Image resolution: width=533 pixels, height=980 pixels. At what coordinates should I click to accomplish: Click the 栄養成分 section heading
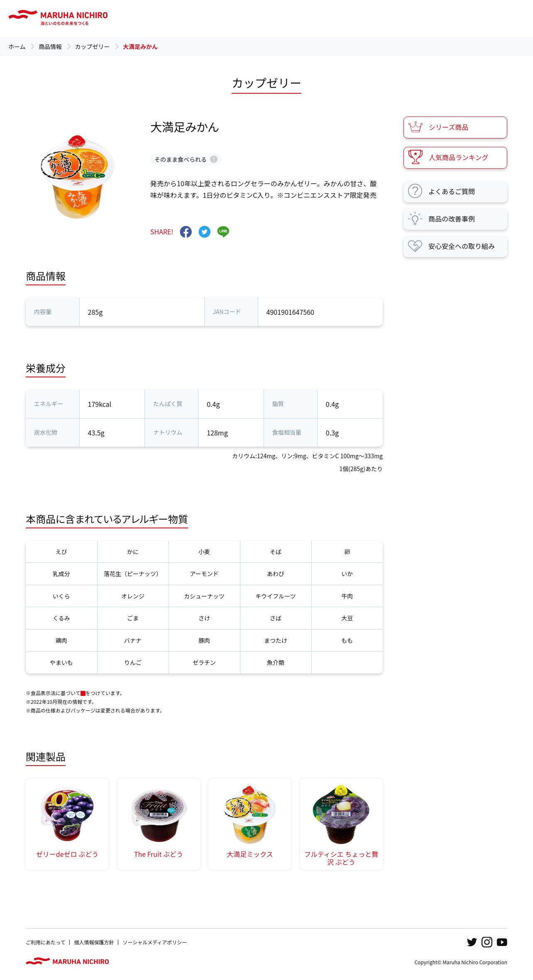point(46,368)
